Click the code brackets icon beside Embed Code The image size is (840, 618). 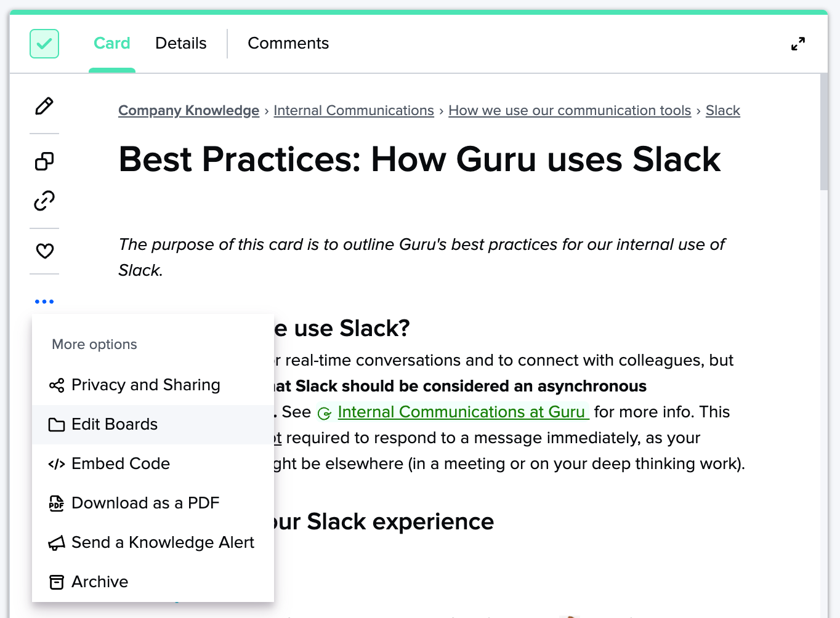[x=57, y=464]
